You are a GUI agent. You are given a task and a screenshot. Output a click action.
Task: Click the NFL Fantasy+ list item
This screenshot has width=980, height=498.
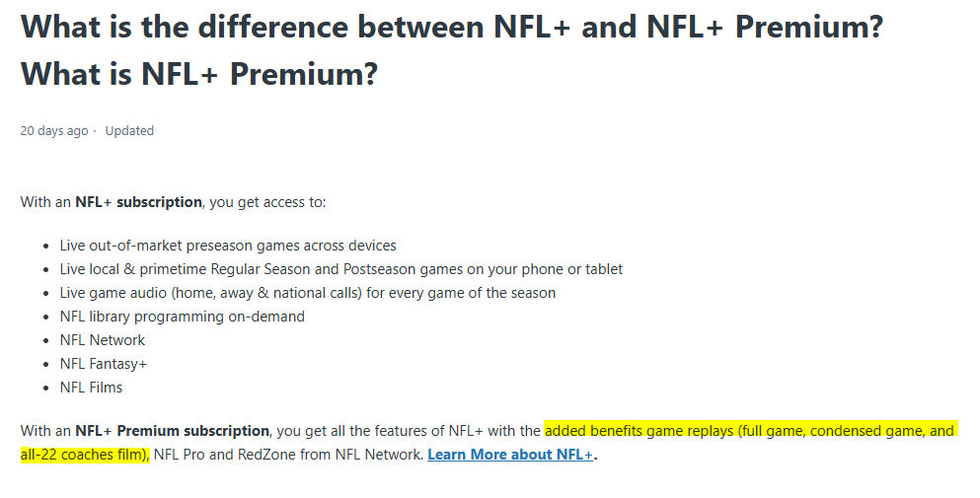pyautogui.click(x=103, y=364)
